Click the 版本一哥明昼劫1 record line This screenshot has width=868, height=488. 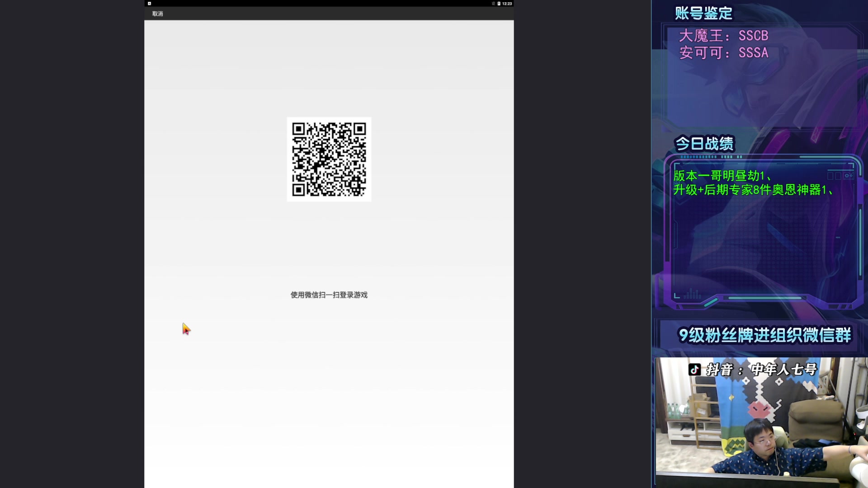coord(722,175)
